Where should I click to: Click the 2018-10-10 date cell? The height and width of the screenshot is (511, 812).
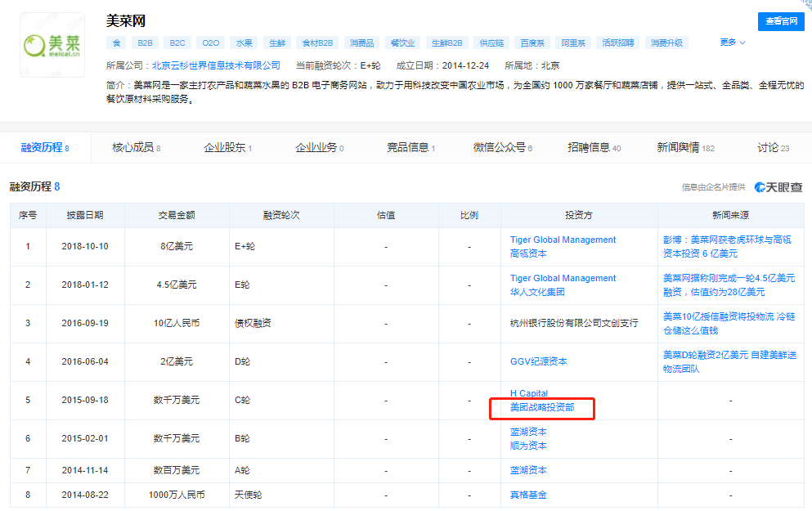(x=85, y=246)
